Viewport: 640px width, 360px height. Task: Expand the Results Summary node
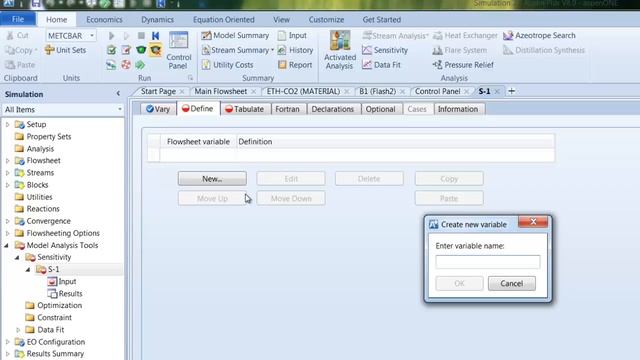[x=8, y=354]
